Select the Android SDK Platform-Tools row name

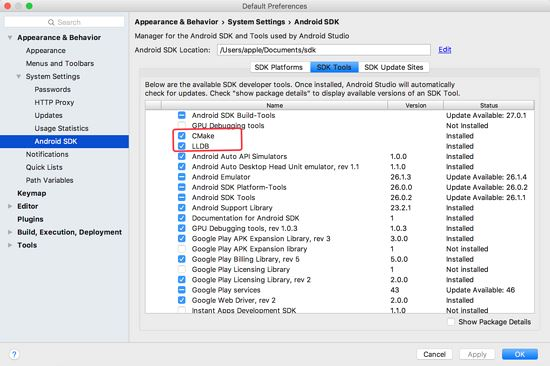click(x=239, y=187)
